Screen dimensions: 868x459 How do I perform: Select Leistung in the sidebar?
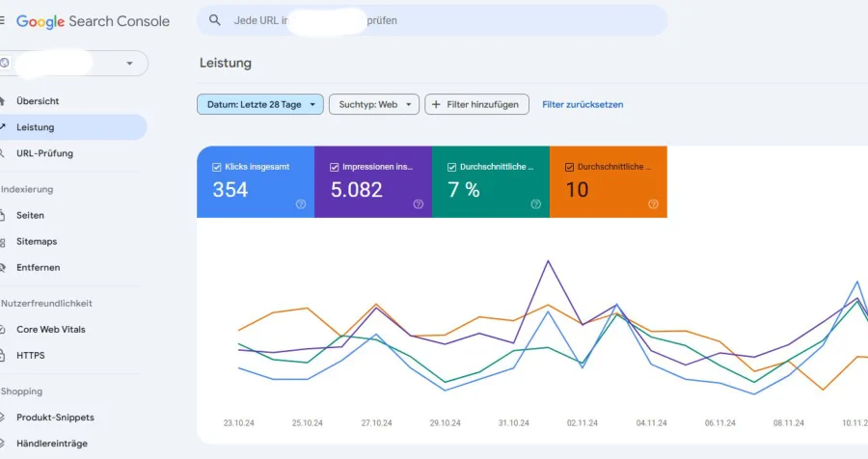click(72, 126)
